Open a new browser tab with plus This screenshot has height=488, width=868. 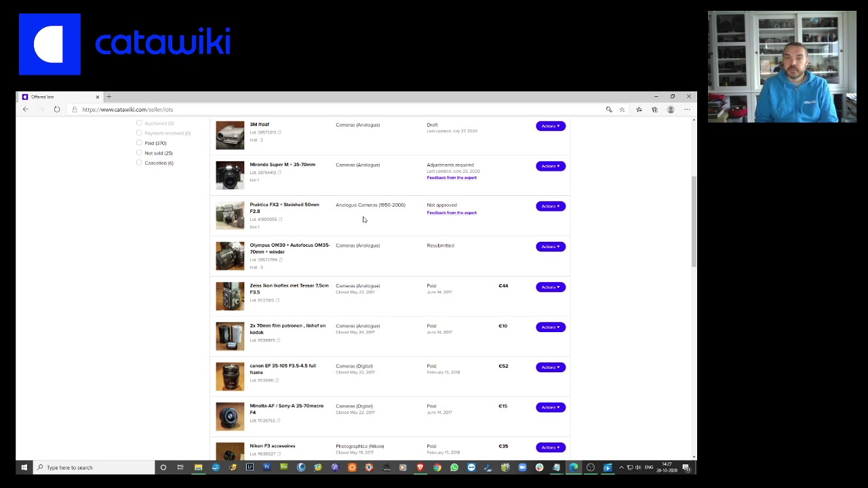pos(108,97)
